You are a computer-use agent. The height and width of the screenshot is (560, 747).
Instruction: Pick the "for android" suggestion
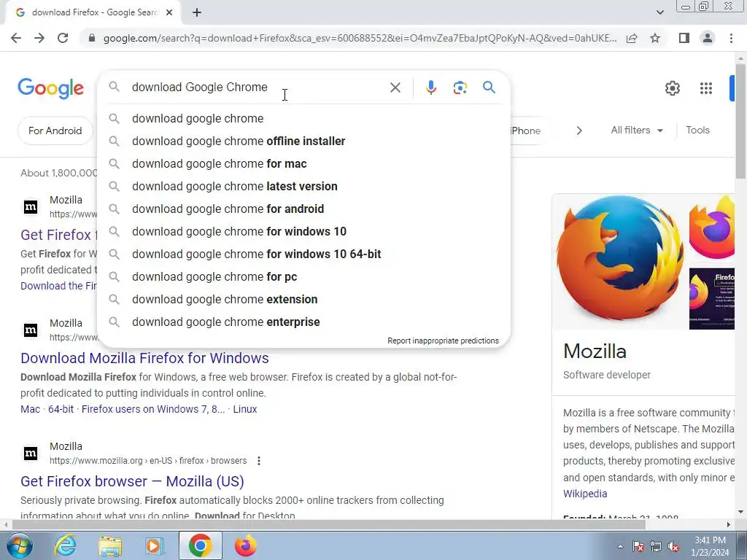303,209
